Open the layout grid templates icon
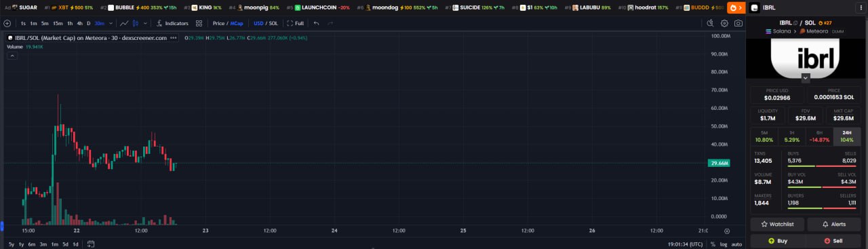868x249 pixels. 199,23
